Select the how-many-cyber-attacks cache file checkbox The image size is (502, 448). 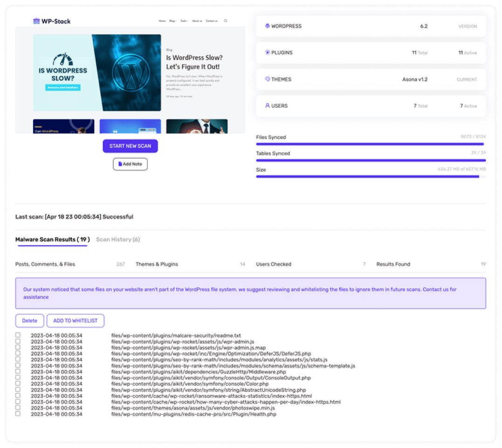pos(18,401)
